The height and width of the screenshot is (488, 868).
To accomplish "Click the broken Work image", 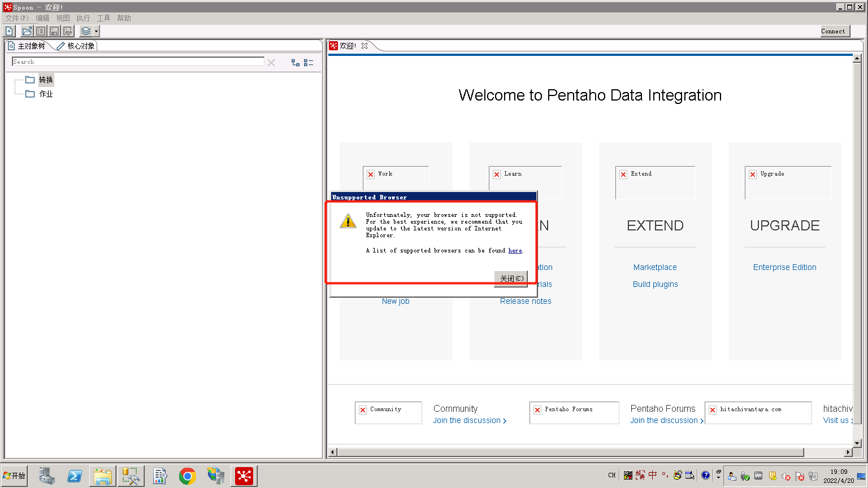I will coord(396,177).
